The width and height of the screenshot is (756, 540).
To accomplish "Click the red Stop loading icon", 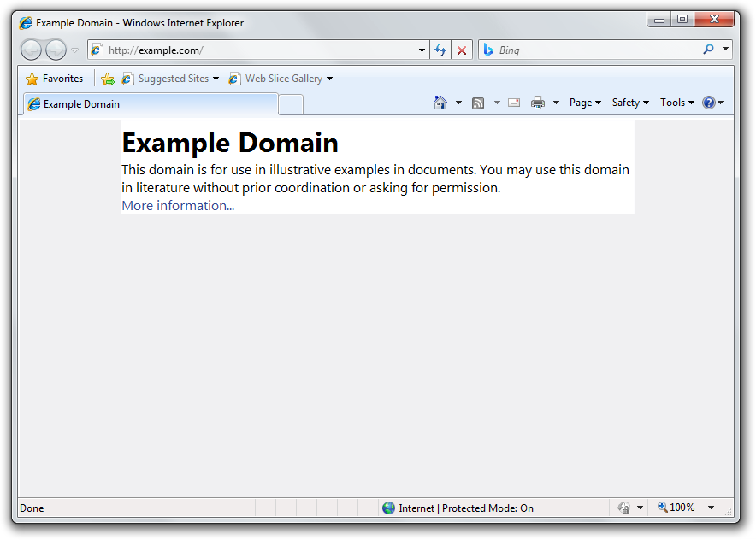I will click(x=462, y=50).
